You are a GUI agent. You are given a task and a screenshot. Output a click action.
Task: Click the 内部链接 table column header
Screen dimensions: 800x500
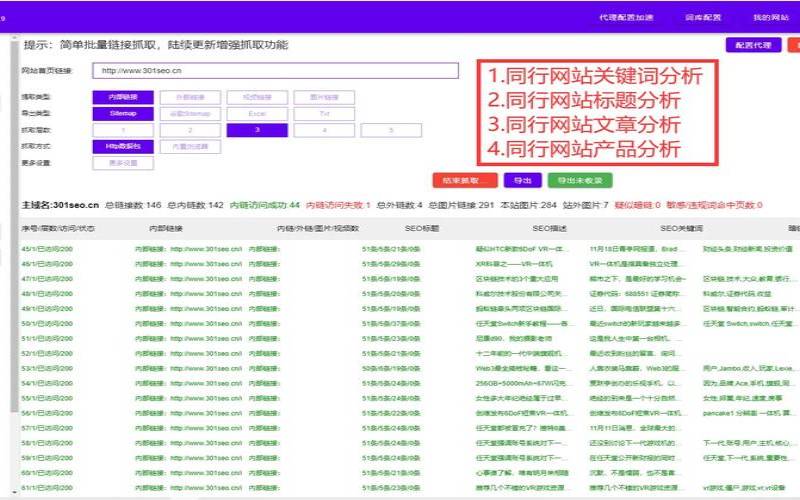coord(166,229)
